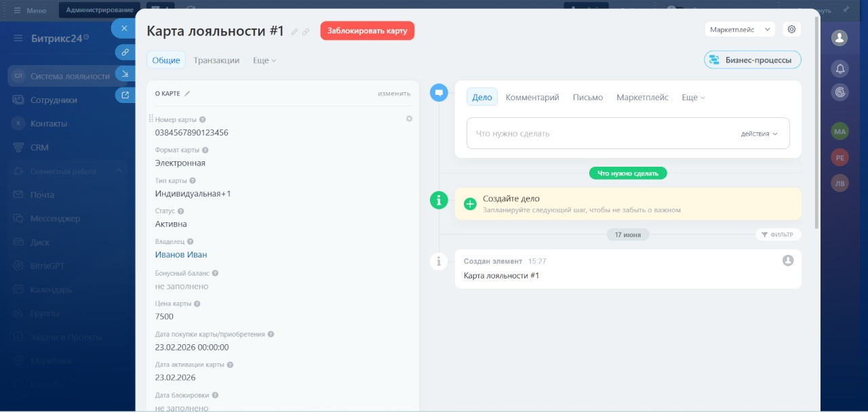The width and height of the screenshot is (868, 412).
Task: Expand 'Еще' in the timeline activity tabs
Action: coord(693,98)
